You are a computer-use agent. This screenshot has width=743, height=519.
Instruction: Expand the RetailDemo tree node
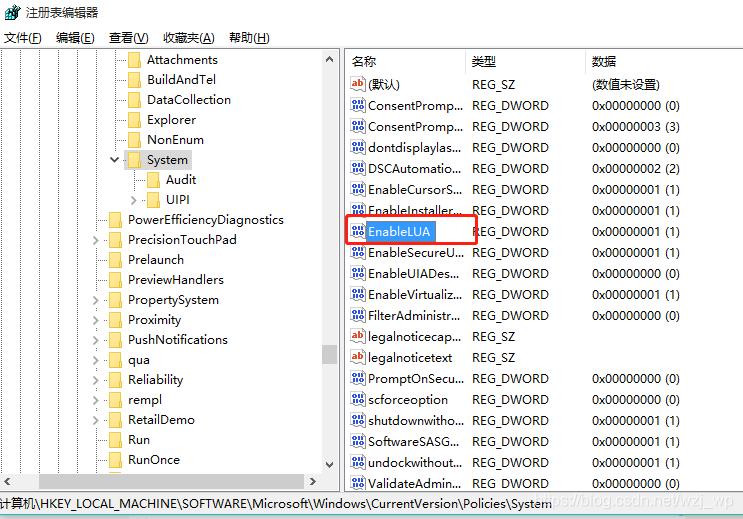click(x=95, y=420)
